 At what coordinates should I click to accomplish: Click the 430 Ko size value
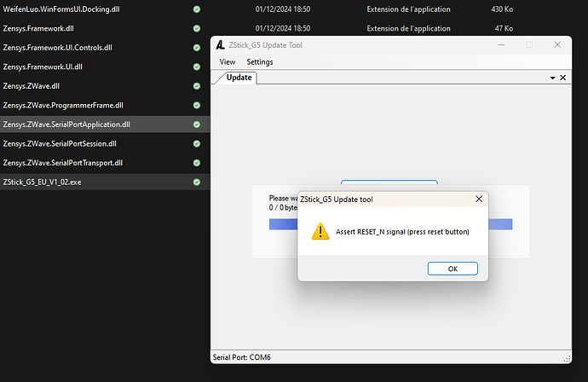coord(502,9)
